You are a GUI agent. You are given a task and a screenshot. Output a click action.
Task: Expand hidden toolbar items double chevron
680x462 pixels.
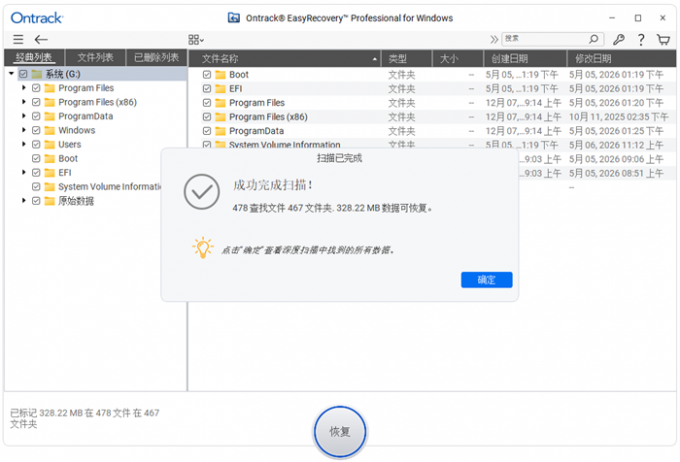[494, 39]
